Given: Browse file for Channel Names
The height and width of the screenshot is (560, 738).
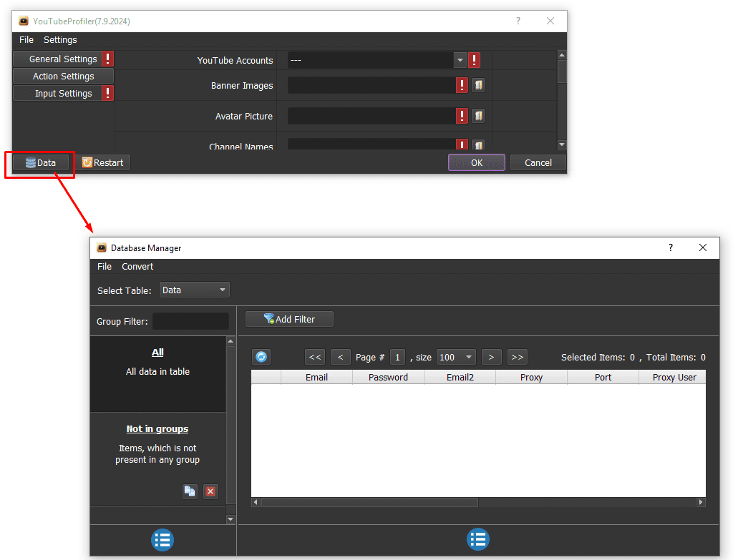Looking at the screenshot, I should click(x=478, y=144).
